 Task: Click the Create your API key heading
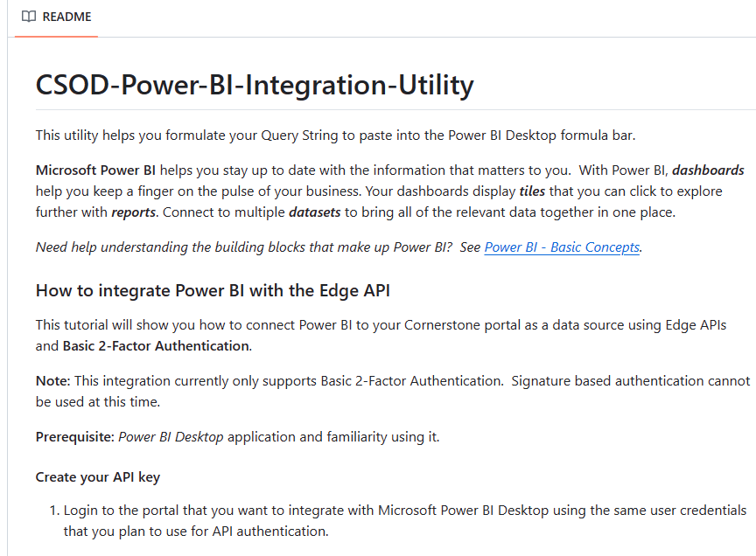pos(98,477)
